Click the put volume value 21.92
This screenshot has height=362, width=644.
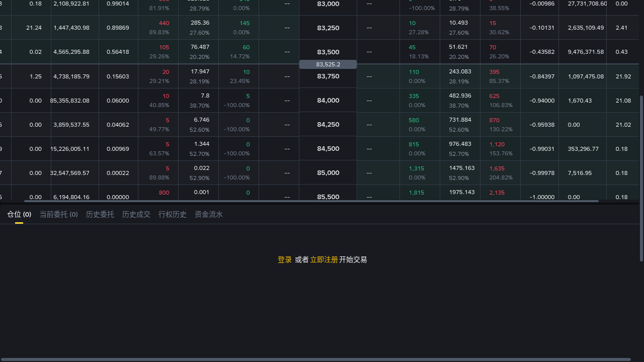[623, 76]
